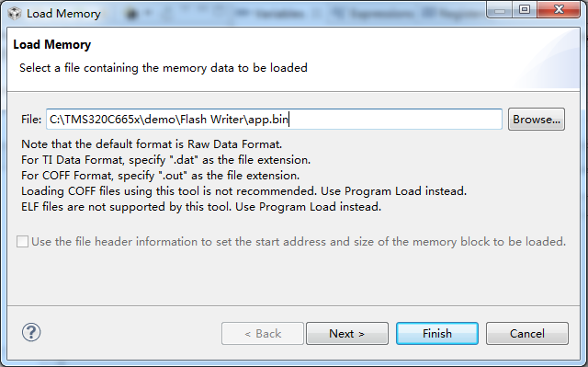The height and width of the screenshot is (367, 588).
Task: Focus the File path input field
Action: click(x=274, y=120)
